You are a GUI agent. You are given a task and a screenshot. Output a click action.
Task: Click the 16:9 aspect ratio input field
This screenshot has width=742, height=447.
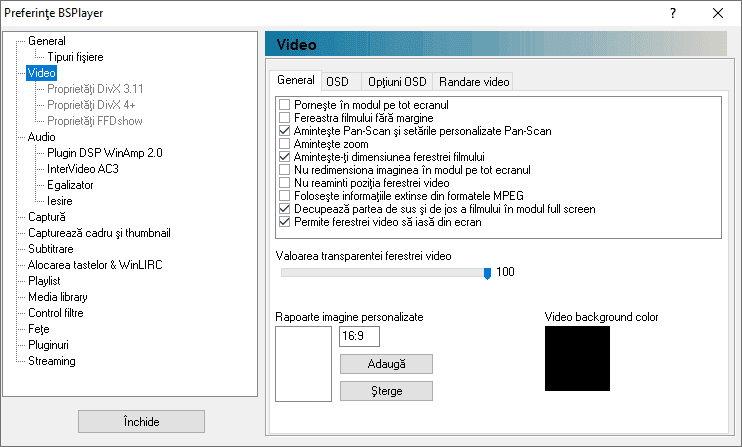pyautogui.click(x=359, y=336)
